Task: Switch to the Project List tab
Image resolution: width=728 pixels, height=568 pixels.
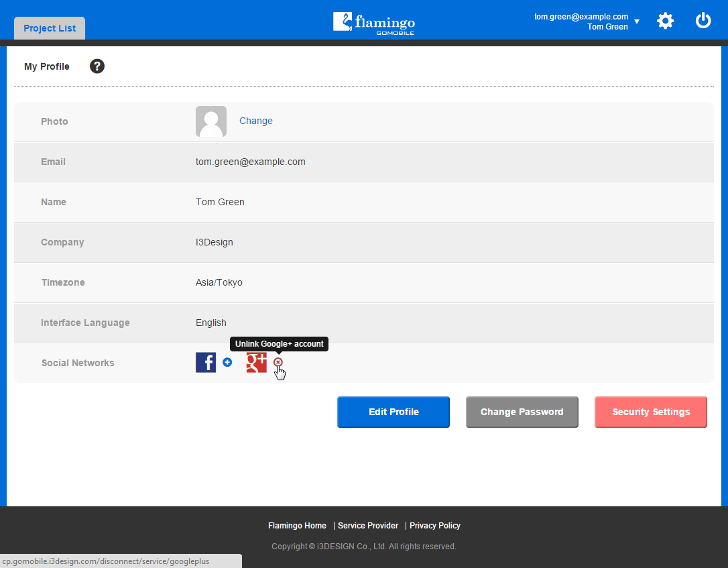Action: tap(50, 28)
